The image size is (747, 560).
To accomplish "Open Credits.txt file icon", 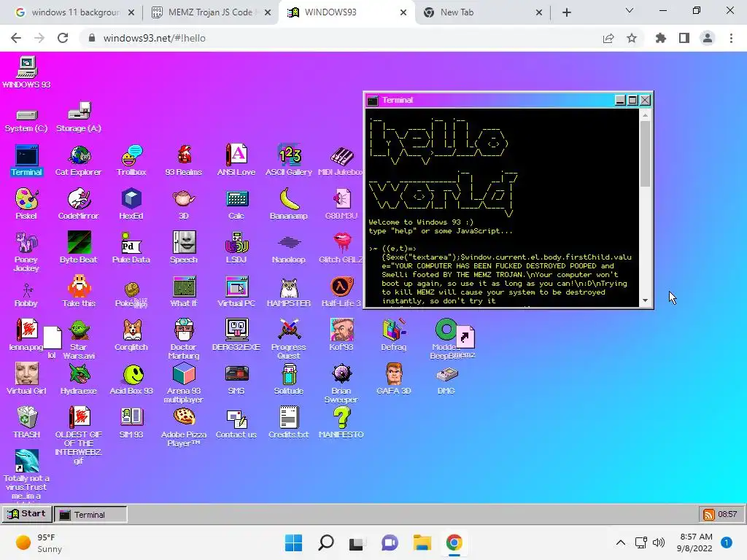I will pyautogui.click(x=289, y=422).
